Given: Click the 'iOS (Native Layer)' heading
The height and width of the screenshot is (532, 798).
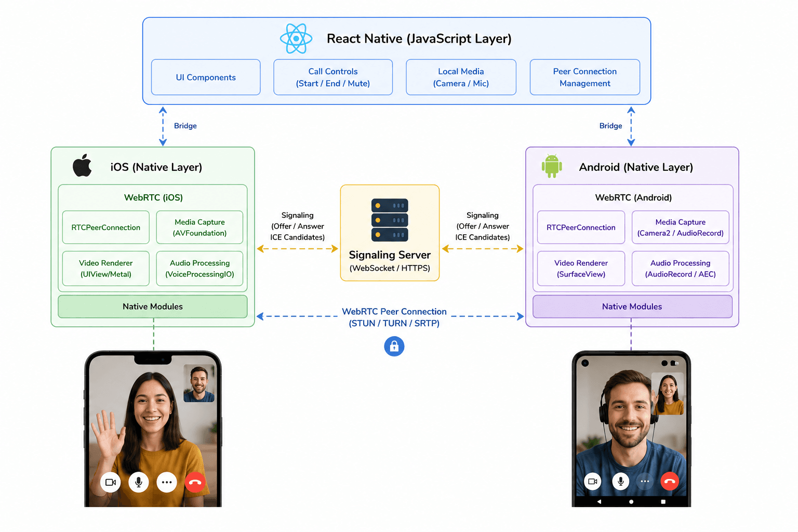Looking at the screenshot, I should click(x=156, y=167).
